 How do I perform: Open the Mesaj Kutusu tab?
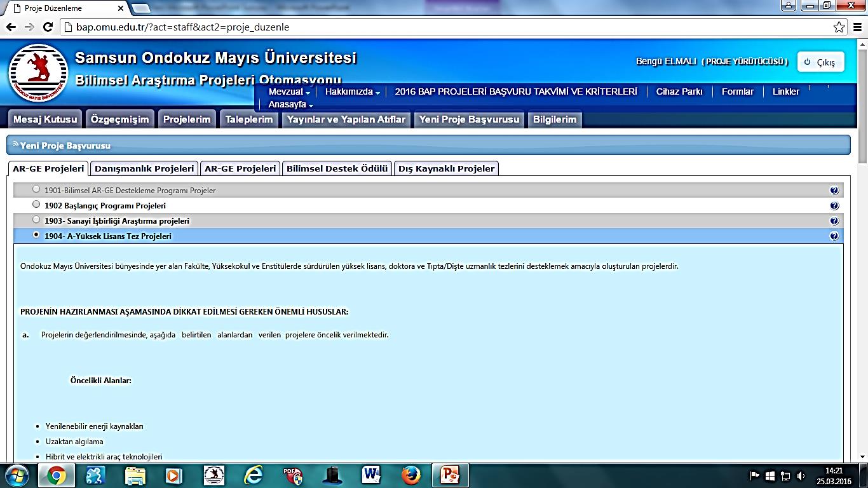(45, 119)
